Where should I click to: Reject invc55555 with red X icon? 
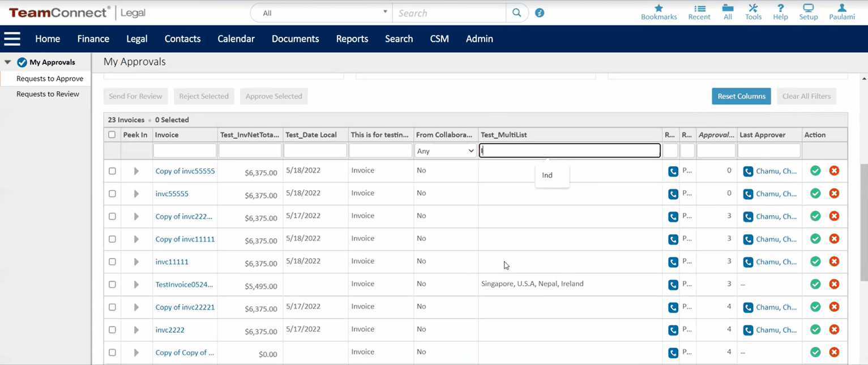click(x=834, y=194)
